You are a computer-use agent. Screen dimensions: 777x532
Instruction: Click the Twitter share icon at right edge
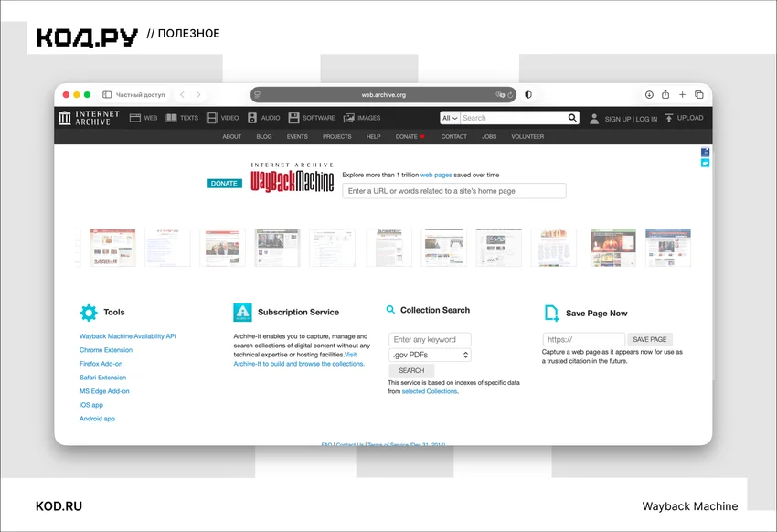coord(705,163)
